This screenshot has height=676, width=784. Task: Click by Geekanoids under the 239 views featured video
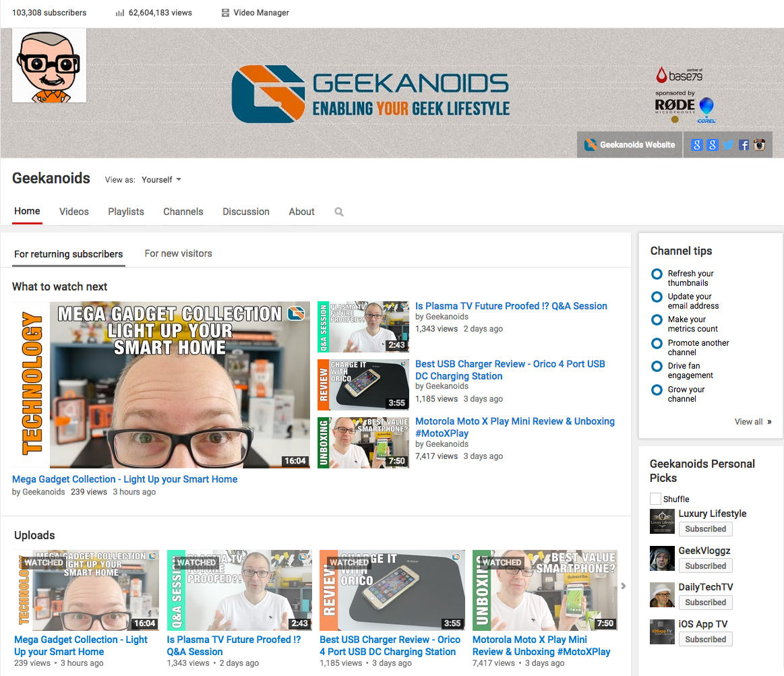coord(38,492)
